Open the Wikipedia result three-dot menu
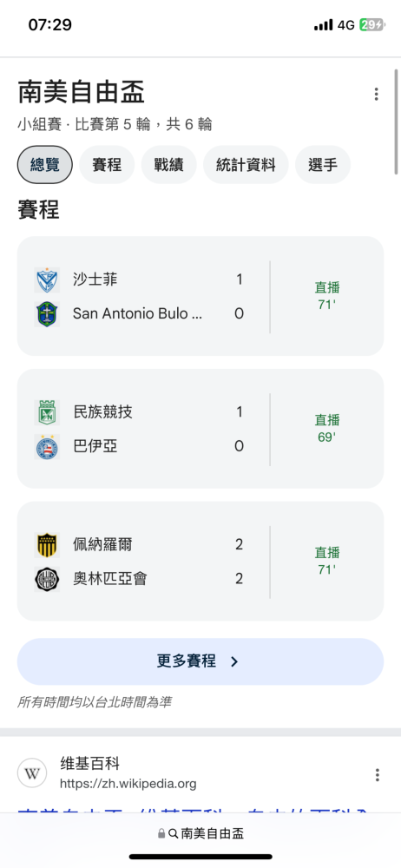Viewport: 401px width, 868px height. point(378,774)
